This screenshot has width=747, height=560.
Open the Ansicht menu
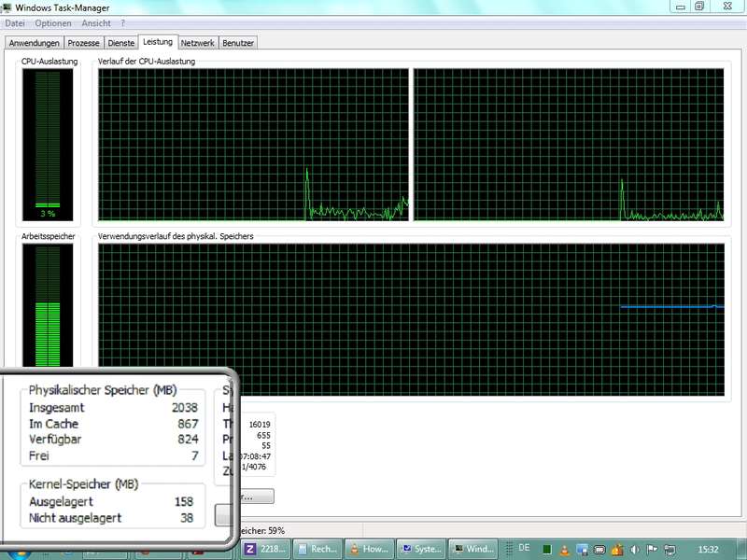click(96, 22)
